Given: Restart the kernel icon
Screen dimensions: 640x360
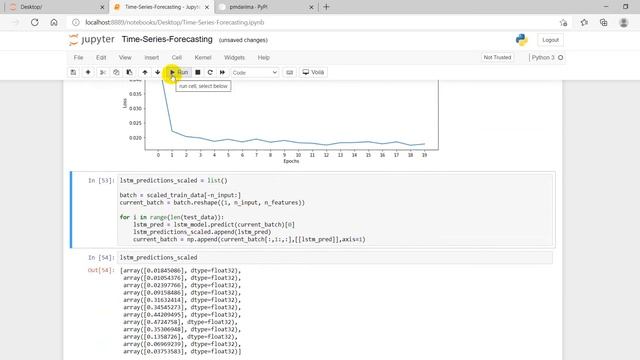Looking at the screenshot, I should 210,72.
